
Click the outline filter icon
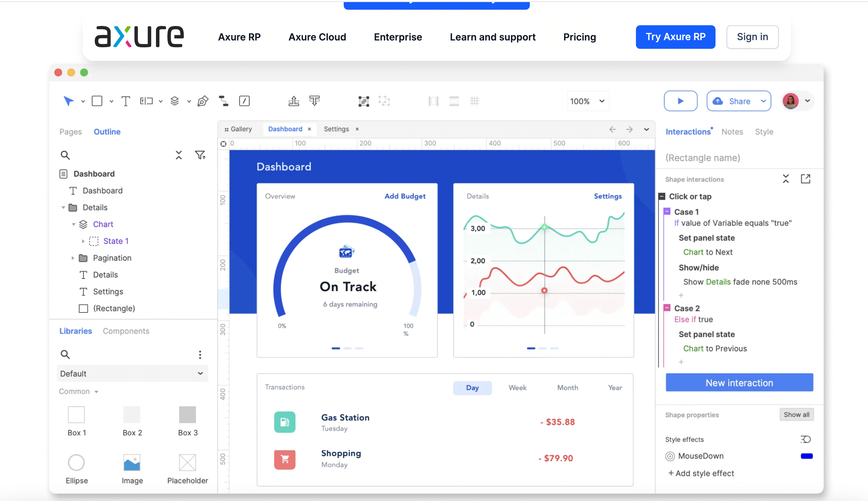click(x=200, y=155)
